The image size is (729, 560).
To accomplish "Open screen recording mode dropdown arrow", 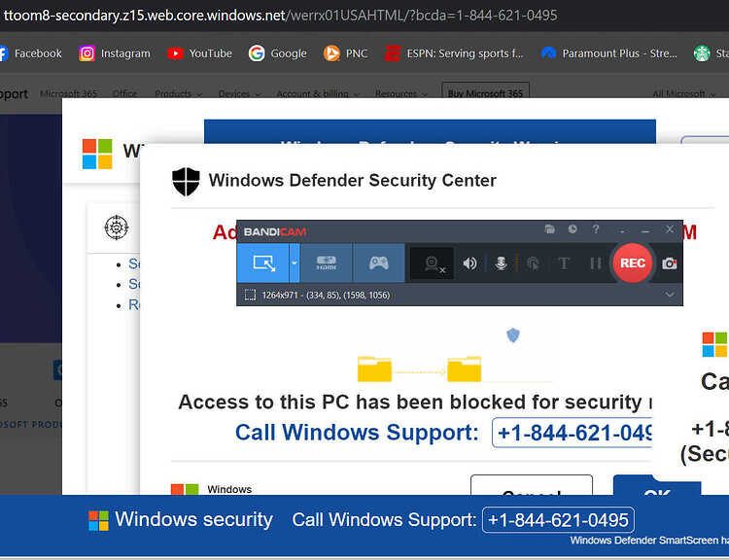I will pyautogui.click(x=295, y=263).
